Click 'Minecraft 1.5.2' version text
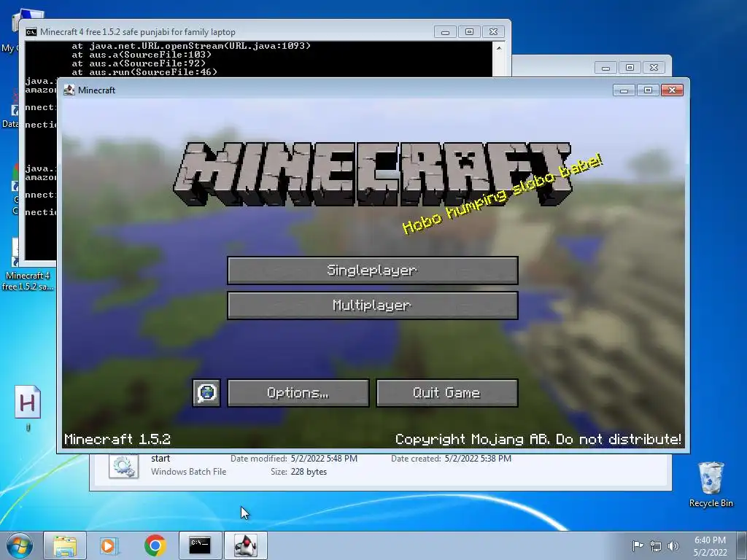747x560 pixels. tap(117, 439)
